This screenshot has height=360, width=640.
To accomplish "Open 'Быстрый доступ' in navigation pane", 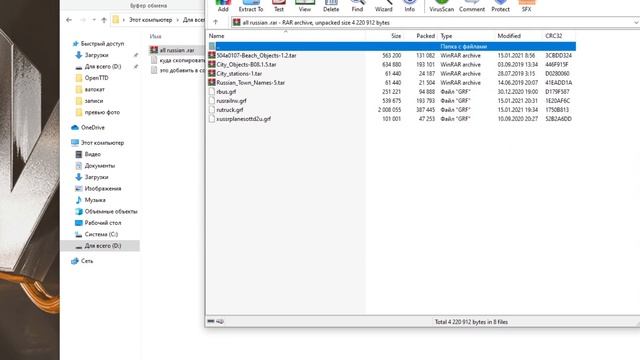I will point(102,44).
